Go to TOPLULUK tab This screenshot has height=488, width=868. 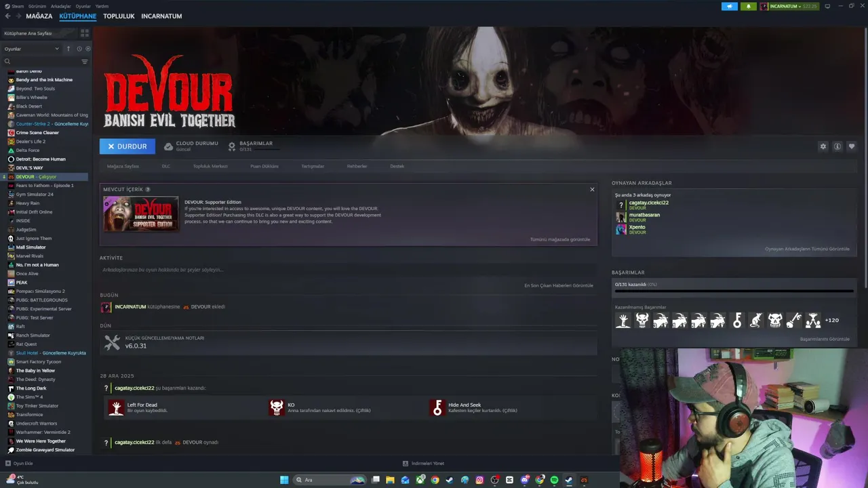pos(119,16)
